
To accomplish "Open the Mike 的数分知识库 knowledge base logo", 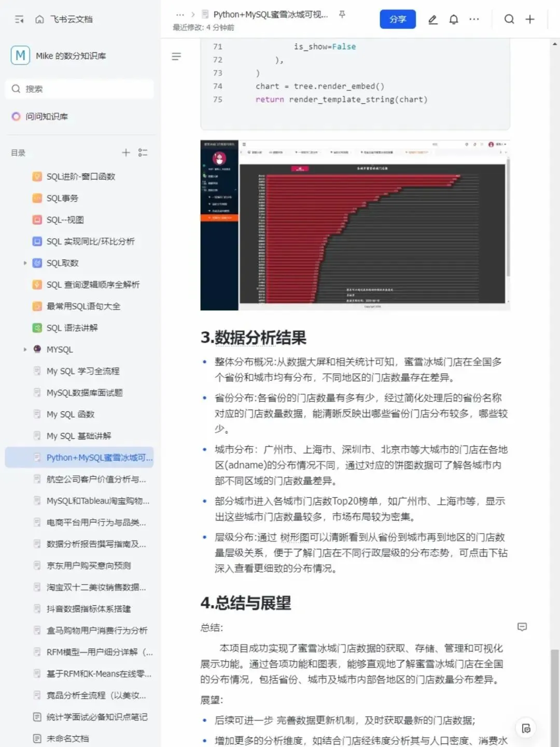I will pyautogui.click(x=20, y=56).
